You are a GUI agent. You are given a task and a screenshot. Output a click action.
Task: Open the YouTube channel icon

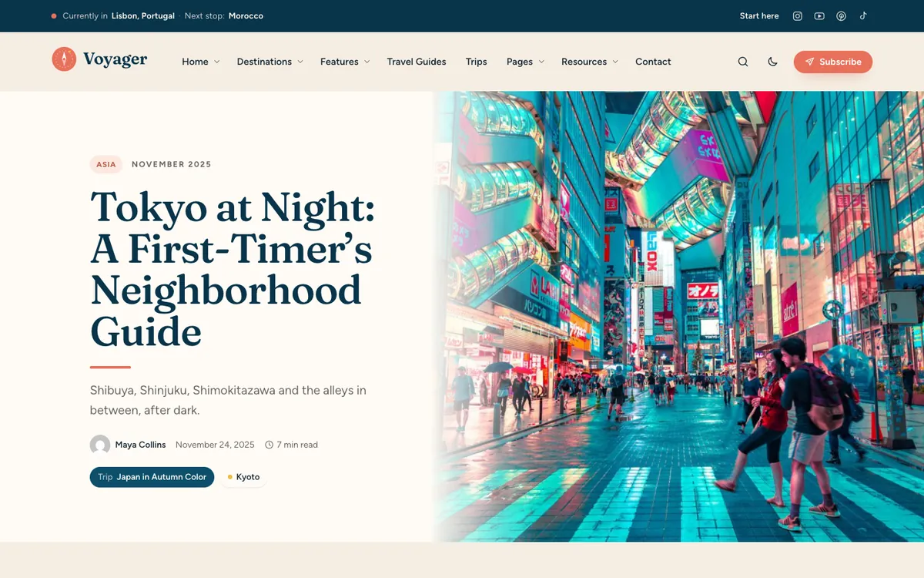[819, 16]
